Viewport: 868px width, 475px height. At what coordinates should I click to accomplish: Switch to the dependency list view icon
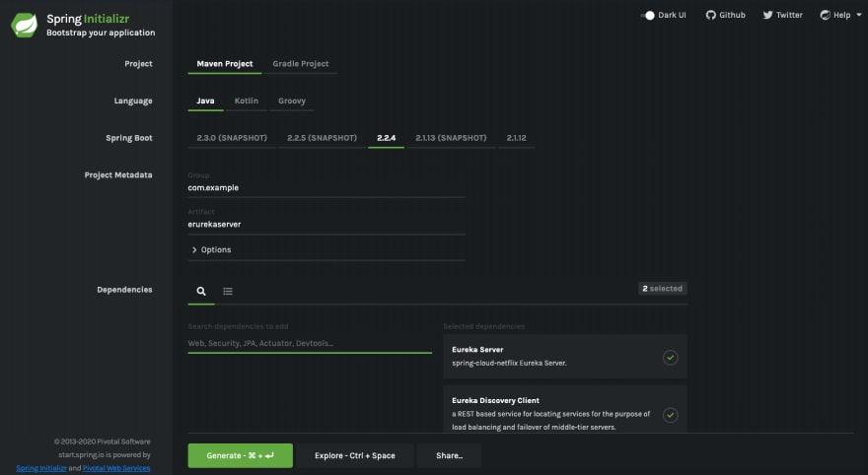(228, 291)
